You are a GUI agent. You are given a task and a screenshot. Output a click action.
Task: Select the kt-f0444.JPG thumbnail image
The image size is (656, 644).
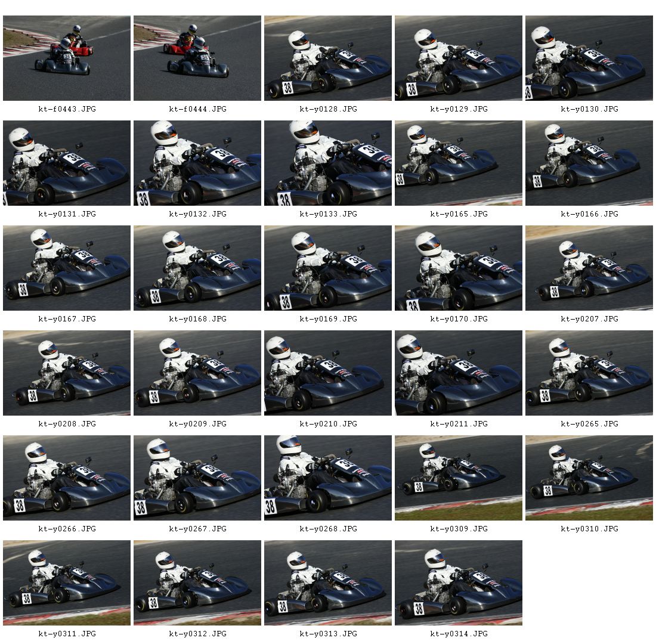[x=197, y=58]
